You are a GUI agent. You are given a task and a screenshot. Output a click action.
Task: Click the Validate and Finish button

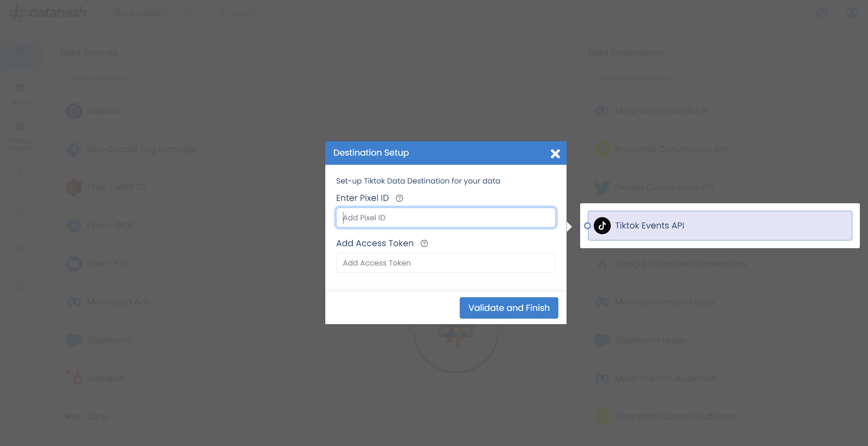coord(509,308)
